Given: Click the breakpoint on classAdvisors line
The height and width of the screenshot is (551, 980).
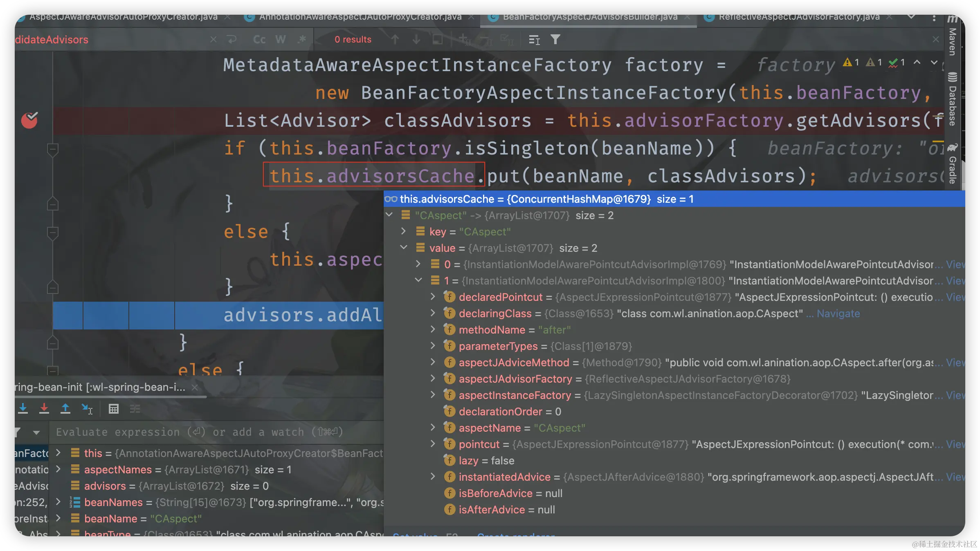Looking at the screenshot, I should (29, 120).
